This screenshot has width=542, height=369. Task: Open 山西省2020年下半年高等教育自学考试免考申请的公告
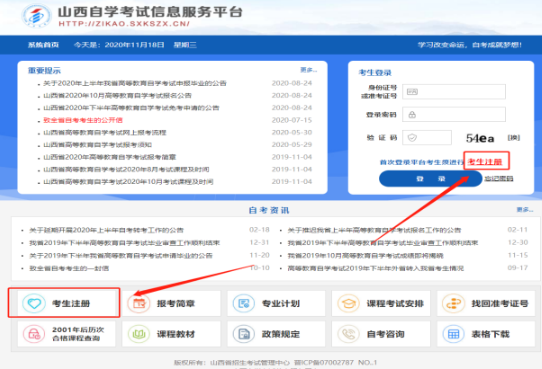tap(131, 108)
